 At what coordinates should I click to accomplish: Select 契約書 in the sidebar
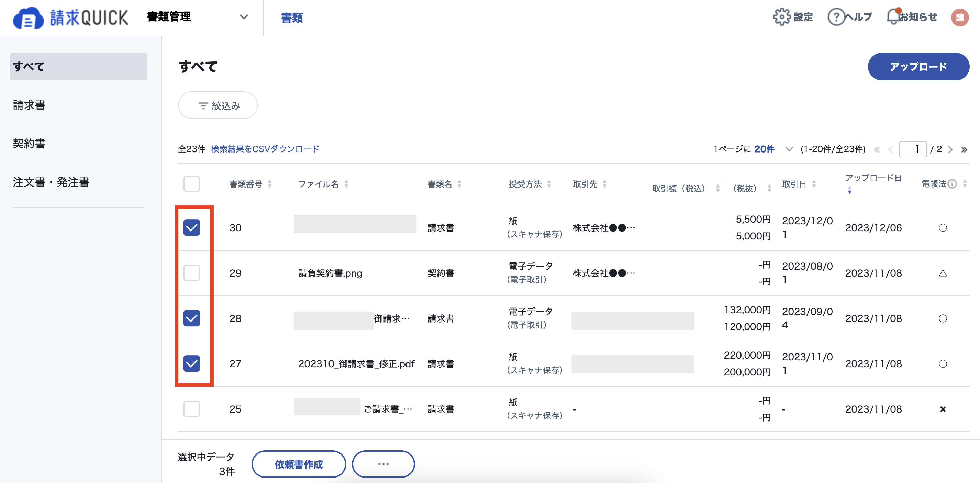(x=29, y=143)
